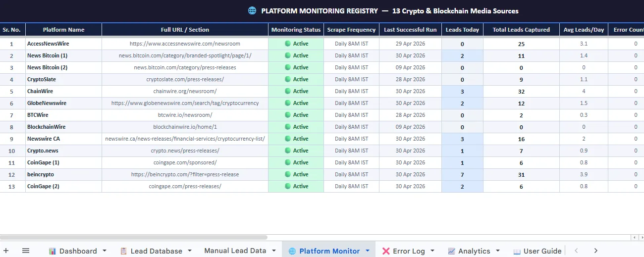Expand the Platform Monitor tab dropdown arrow

[x=368, y=251]
